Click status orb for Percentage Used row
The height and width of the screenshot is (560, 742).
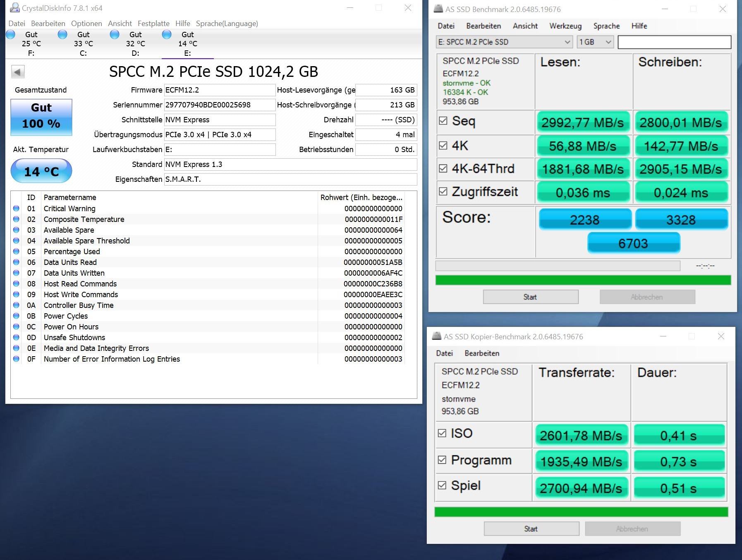point(16,251)
